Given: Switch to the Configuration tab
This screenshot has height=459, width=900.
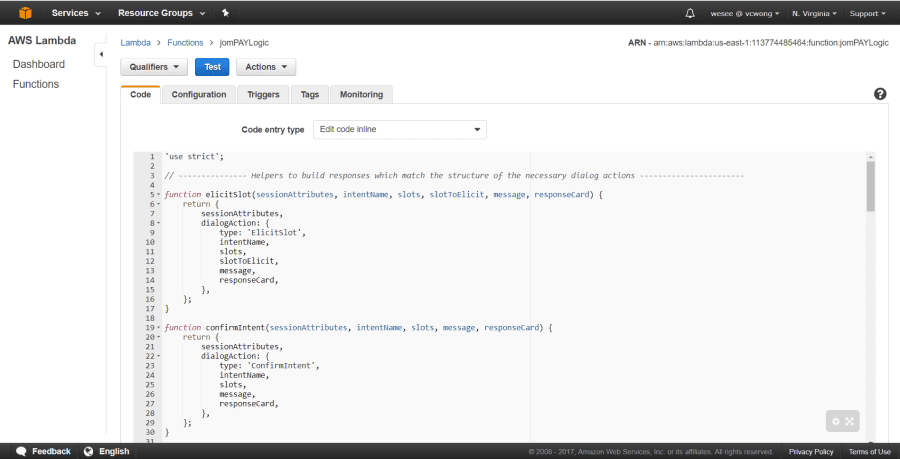Looking at the screenshot, I should click(x=199, y=95).
